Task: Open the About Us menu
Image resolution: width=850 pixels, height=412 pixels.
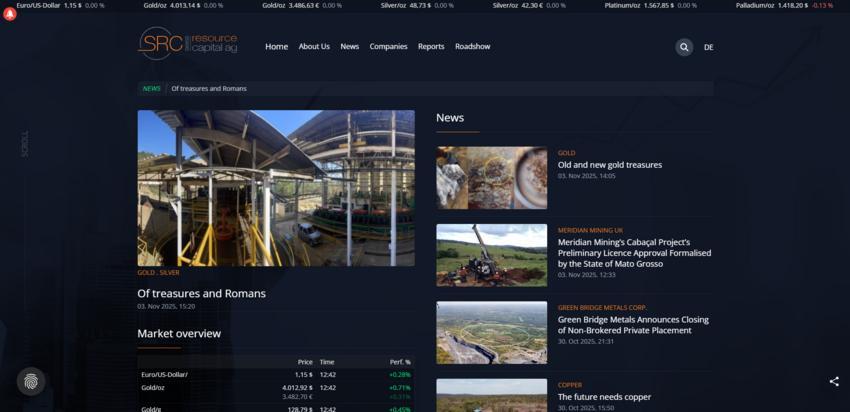Action: pyautogui.click(x=314, y=47)
